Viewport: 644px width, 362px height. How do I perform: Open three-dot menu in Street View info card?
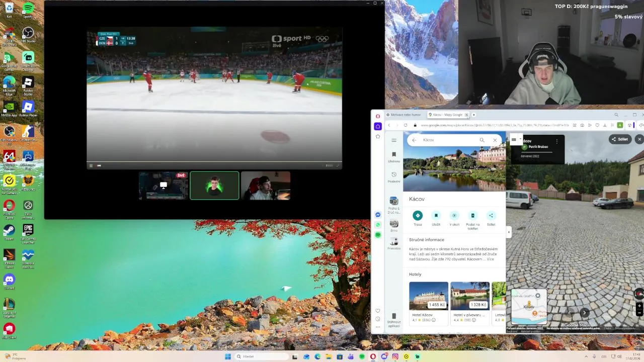click(556, 141)
